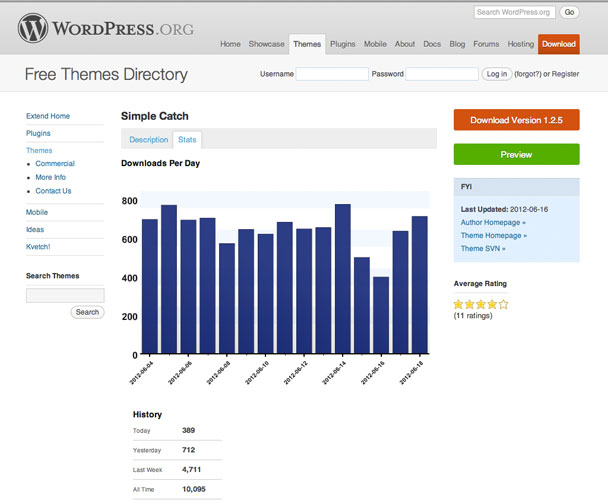
Task: Focus the Password input field
Action: (x=442, y=74)
